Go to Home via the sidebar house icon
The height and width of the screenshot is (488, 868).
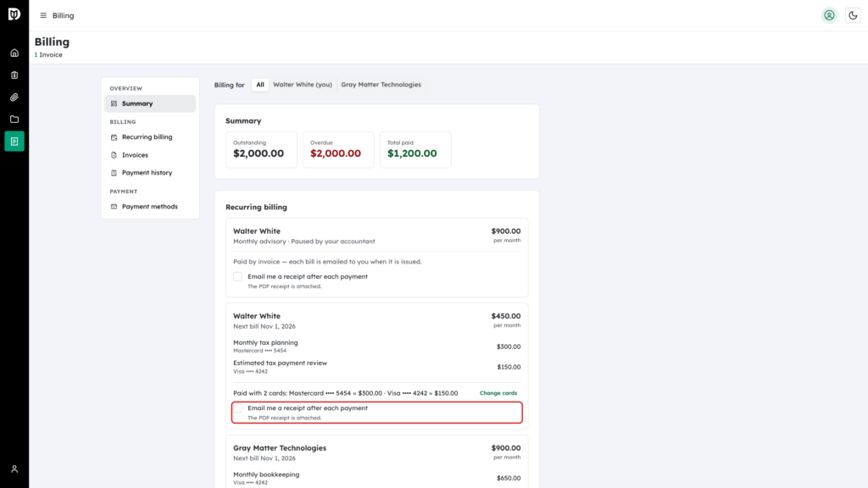point(14,53)
